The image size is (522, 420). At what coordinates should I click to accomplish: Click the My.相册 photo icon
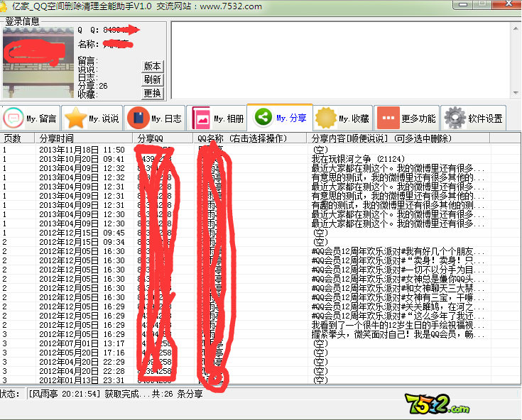[201, 118]
